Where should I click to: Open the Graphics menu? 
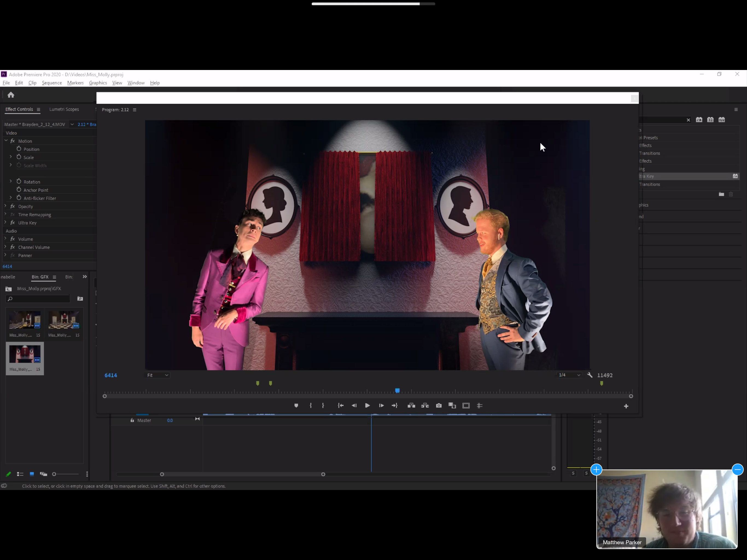coord(98,83)
